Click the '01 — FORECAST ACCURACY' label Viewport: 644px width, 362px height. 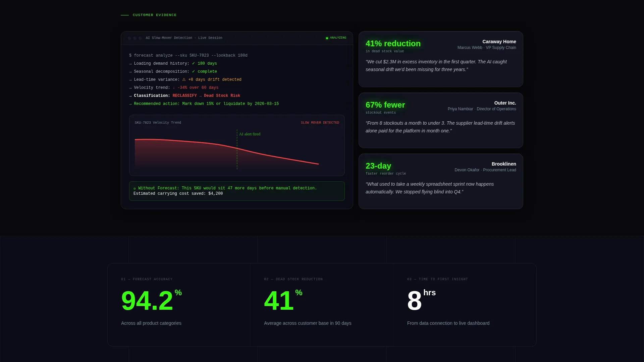[147, 279]
